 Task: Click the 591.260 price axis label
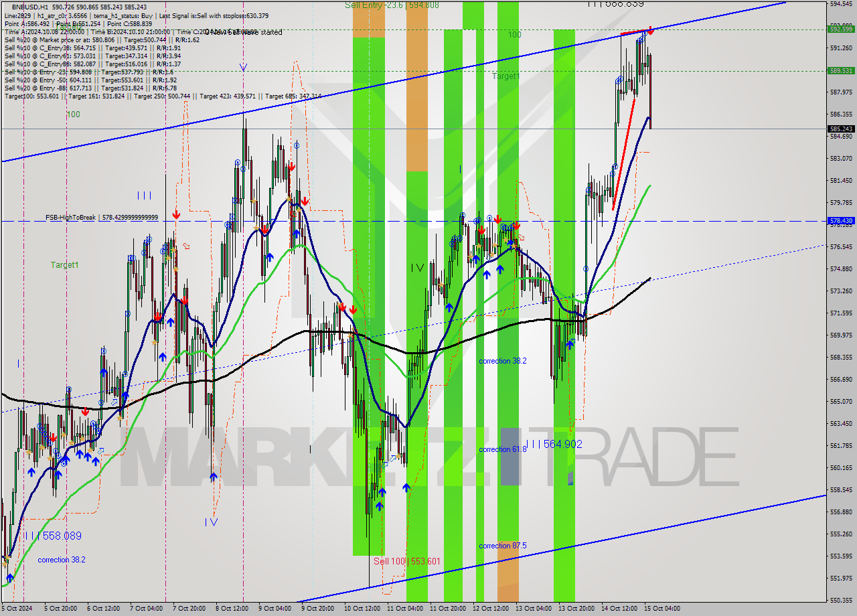coord(841,48)
